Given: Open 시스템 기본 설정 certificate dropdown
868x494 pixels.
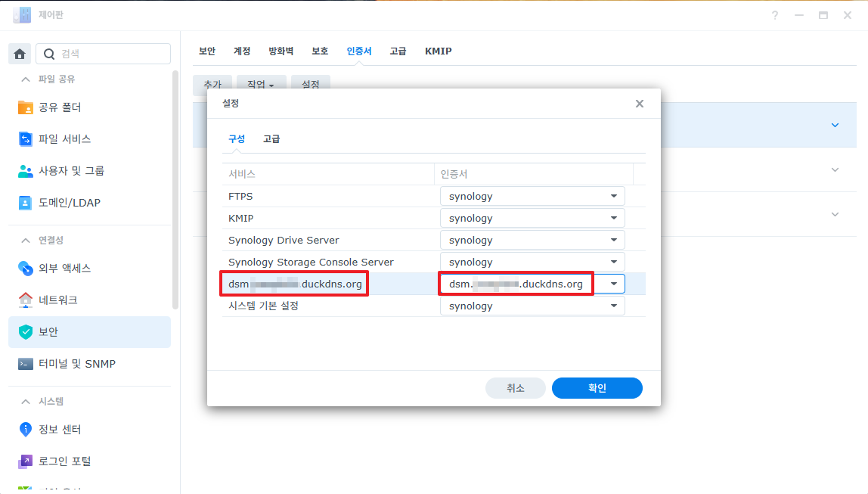Looking at the screenshot, I should pos(532,306).
